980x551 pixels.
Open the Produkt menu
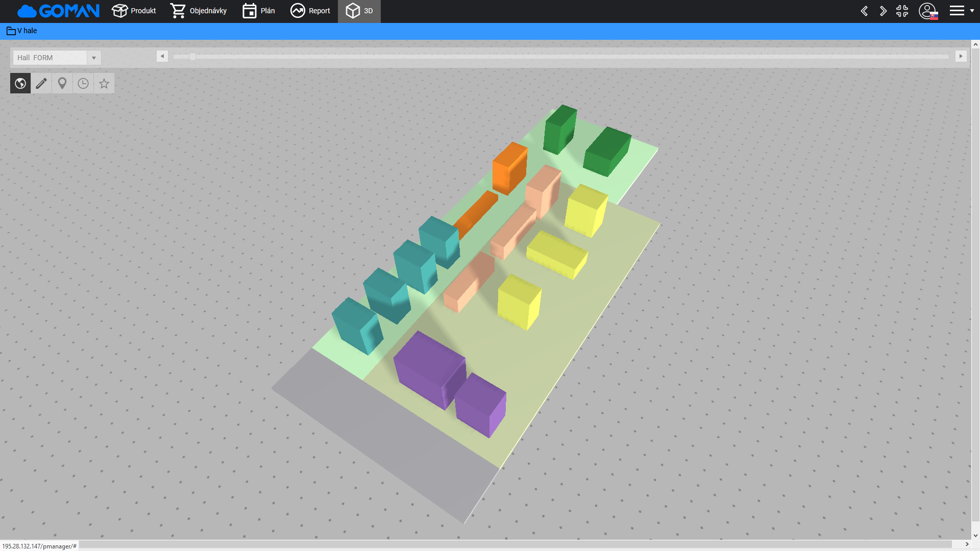coord(134,11)
